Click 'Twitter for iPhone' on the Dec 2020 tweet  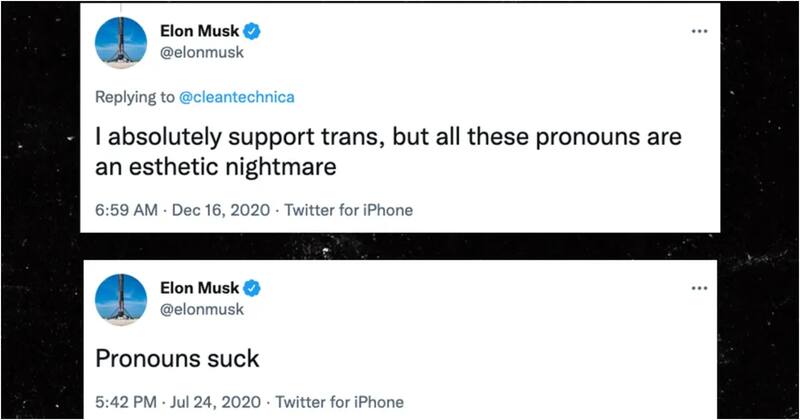click(349, 210)
